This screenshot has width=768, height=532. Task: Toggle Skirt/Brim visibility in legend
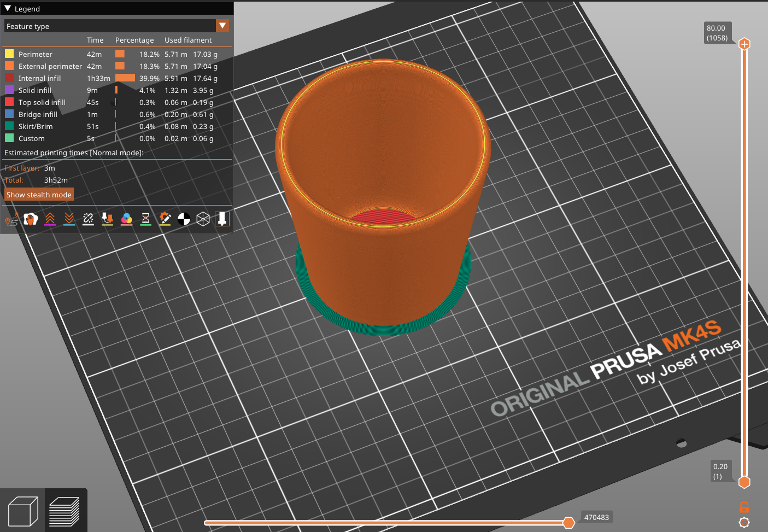(x=36, y=126)
